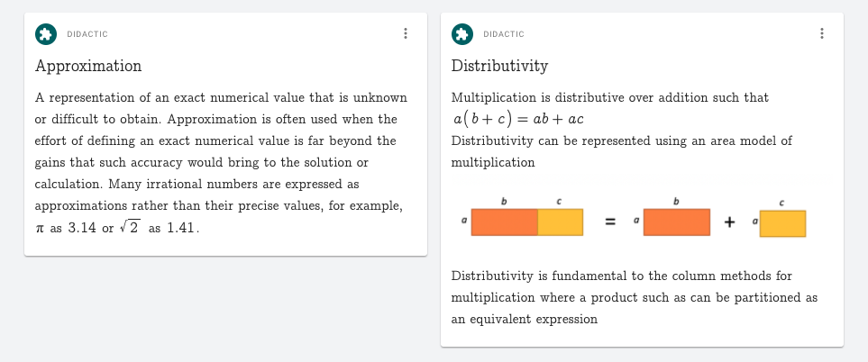The height and width of the screenshot is (362, 868).
Task: Click the paragraph about column methods for multiplication
Action: [x=634, y=296]
